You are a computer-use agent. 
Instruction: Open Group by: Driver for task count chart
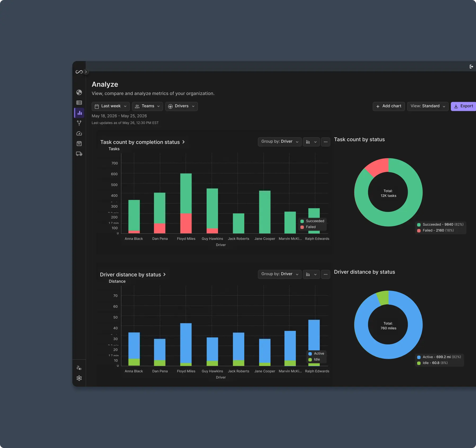coord(280,142)
